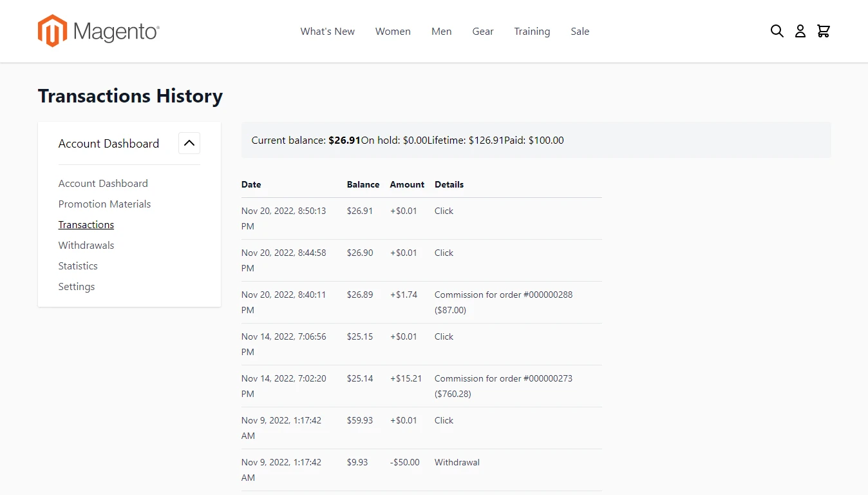
Task: Click the Magento logo
Action: coord(99,31)
